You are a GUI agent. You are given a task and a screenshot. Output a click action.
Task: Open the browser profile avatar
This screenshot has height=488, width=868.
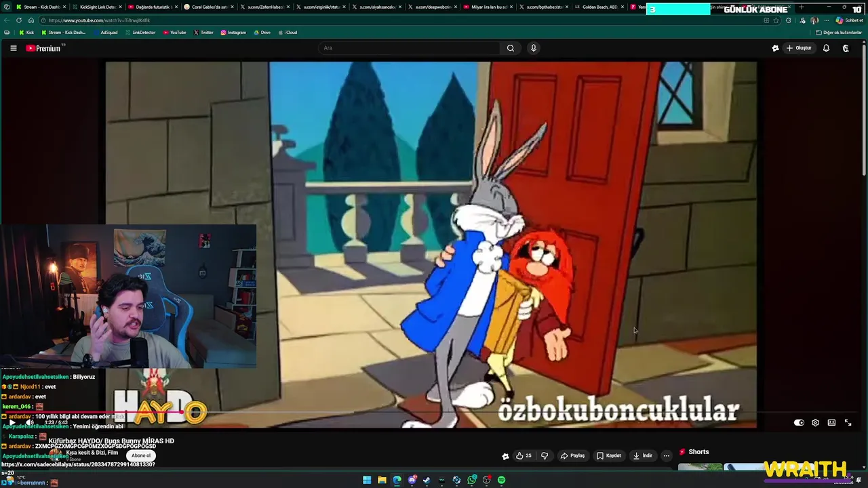point(814,20)
